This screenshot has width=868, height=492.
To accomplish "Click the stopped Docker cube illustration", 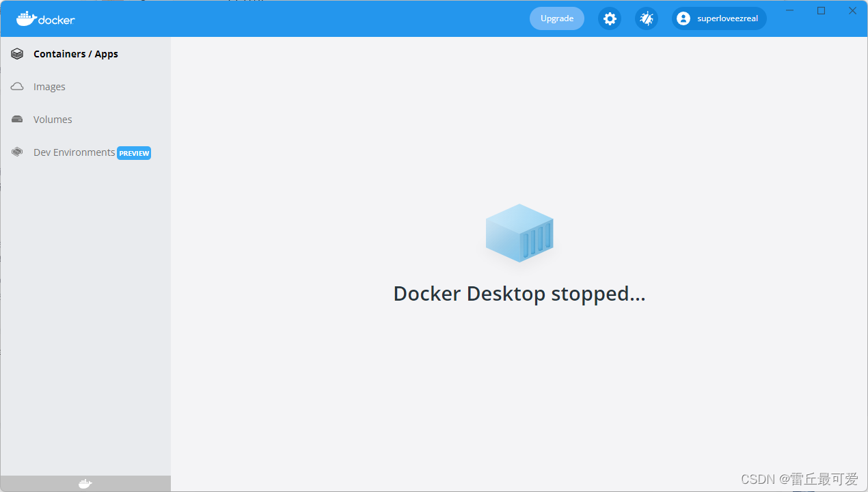I will (x=519, y=232).
